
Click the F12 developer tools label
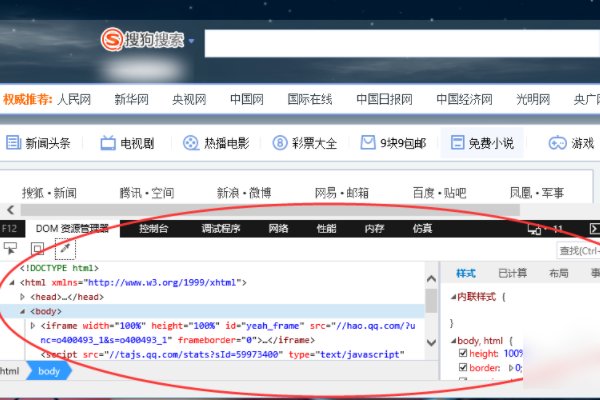pos(9,229)
